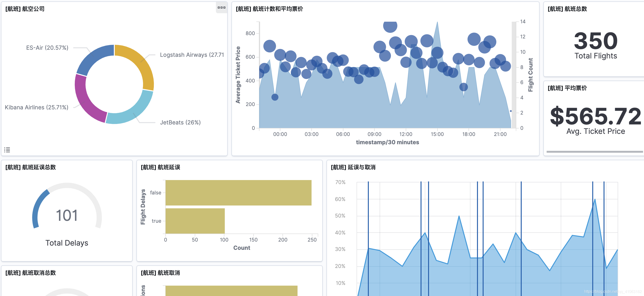
Task: Click the bar in the flight cancellations chart
Action: [x=231, y=291]
